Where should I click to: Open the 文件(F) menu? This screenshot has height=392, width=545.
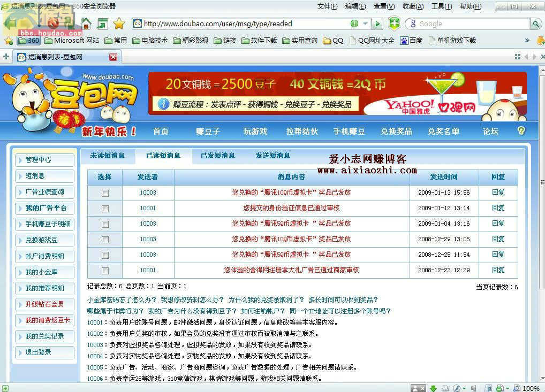[x=327, y=6]
